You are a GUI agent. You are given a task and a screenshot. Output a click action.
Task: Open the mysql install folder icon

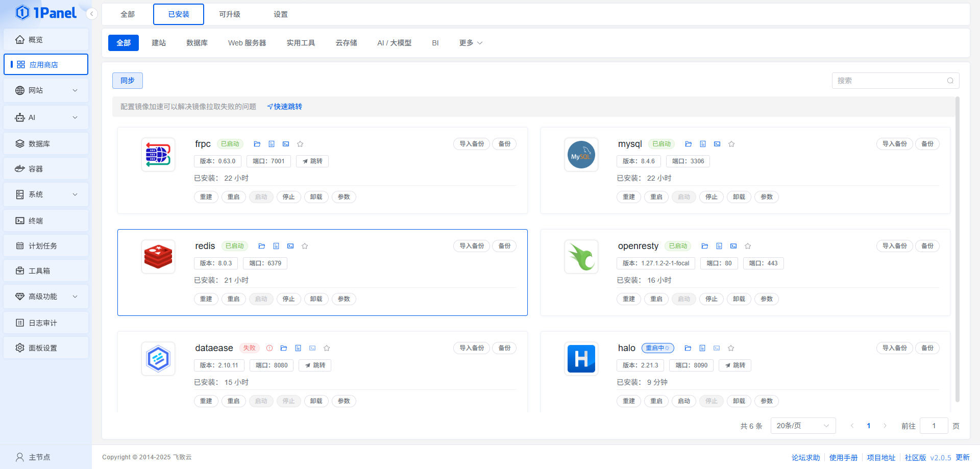[688, 144]
